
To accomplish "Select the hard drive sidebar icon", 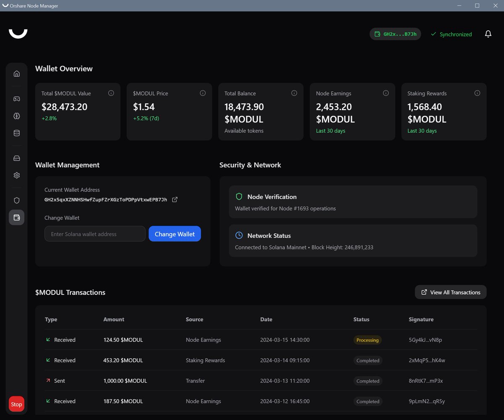I will (17, 158).
